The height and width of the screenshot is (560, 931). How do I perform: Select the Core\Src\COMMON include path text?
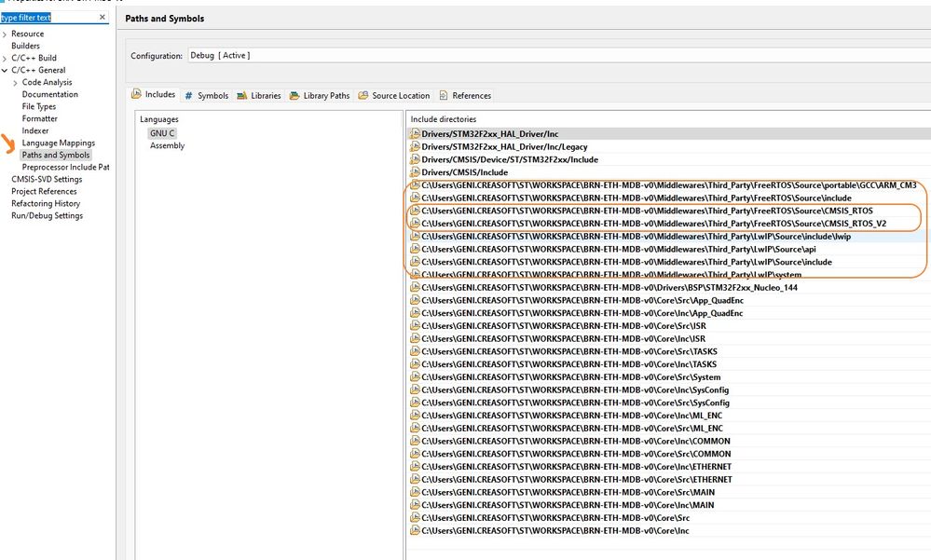click(576, 454)
